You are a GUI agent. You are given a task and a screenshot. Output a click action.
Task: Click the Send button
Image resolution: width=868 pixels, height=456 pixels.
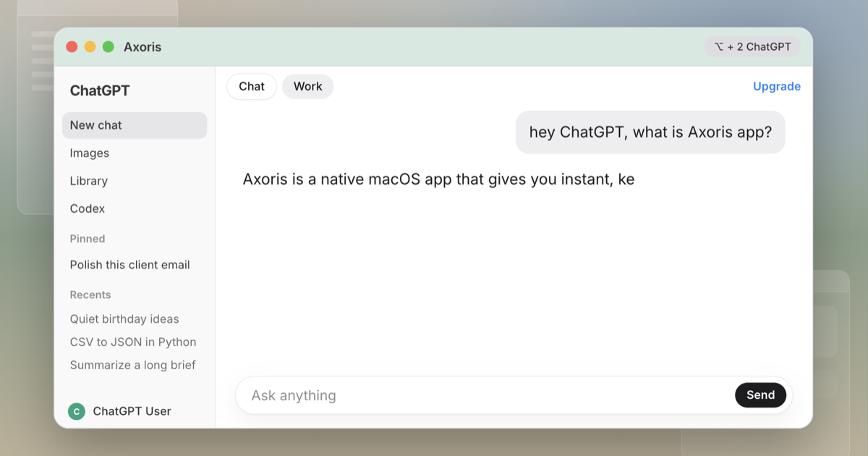coord(760,395)
